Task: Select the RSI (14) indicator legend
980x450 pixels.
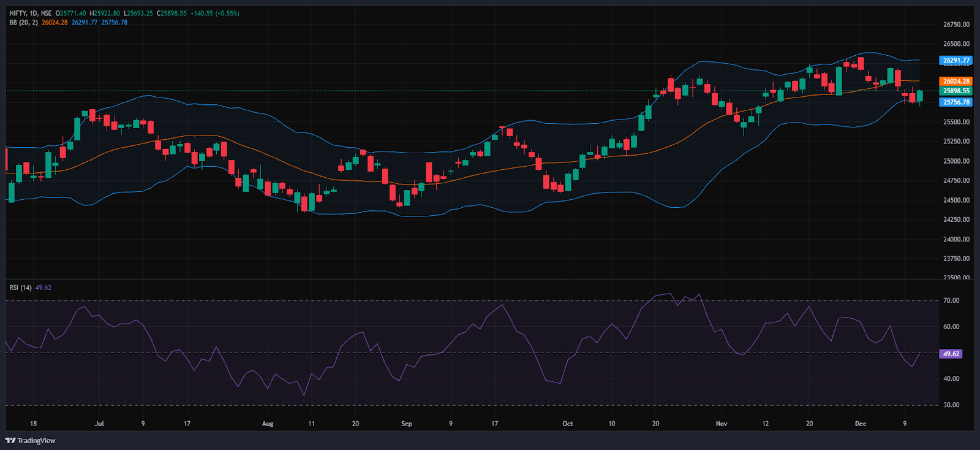Action: 20,288
